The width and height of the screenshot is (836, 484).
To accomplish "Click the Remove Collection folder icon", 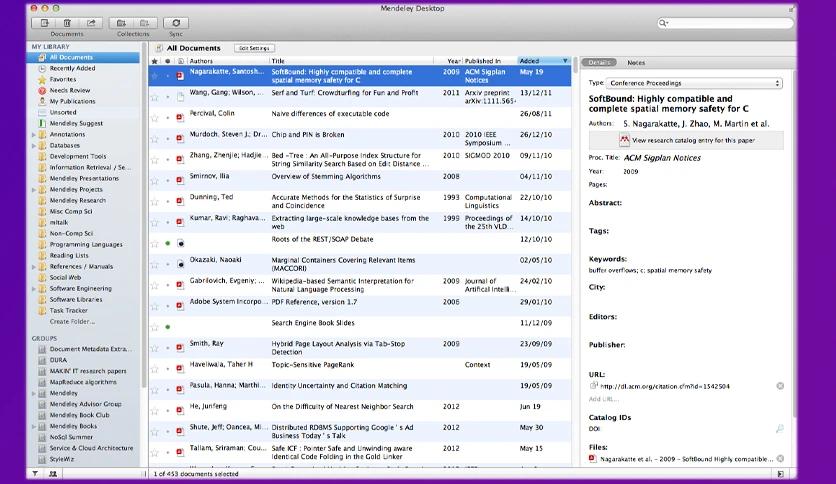I will (x=144, y=23).
